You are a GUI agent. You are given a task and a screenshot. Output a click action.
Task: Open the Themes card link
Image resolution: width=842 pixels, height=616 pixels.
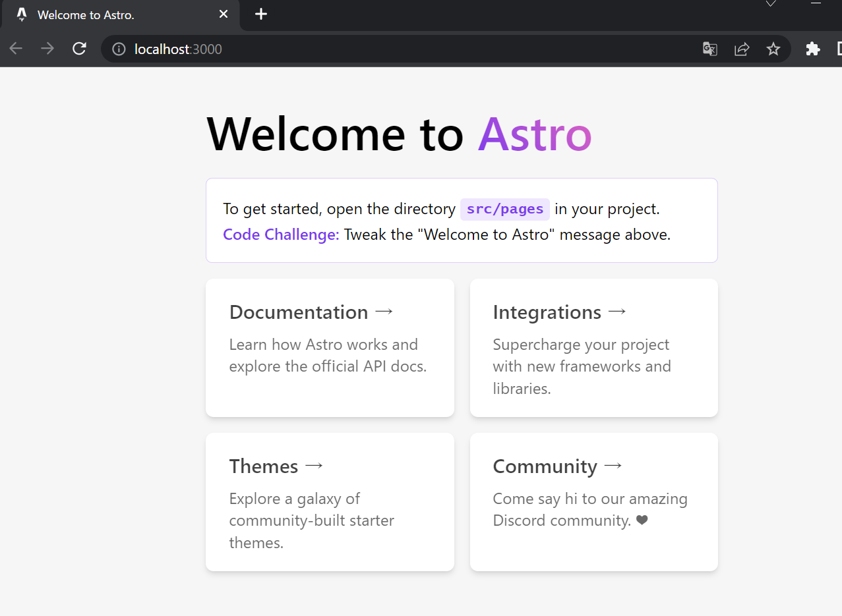coord(330,502)
